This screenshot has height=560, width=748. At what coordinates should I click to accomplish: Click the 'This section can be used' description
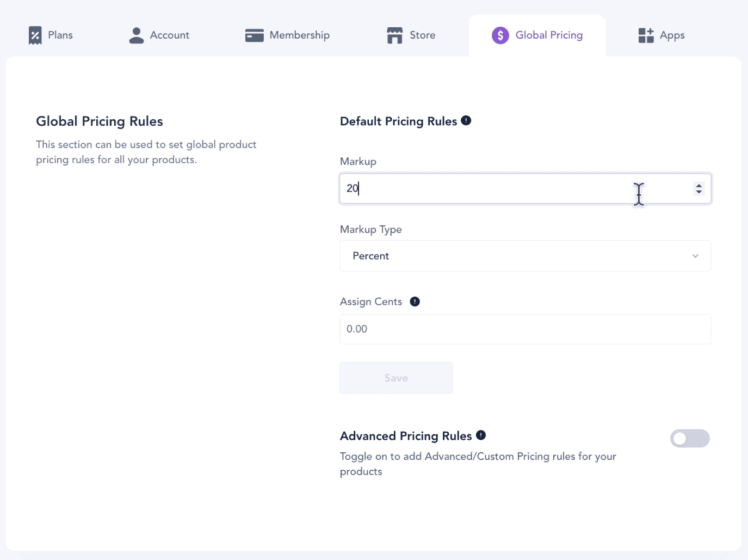146,152
